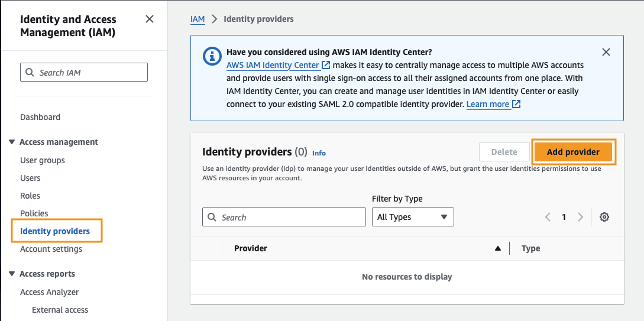Open the Filter by Type dropdown
Screen dimensions: 644x321
point(413,217)
